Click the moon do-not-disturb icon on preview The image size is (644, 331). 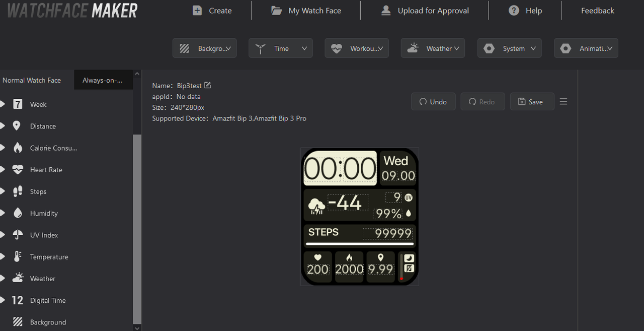pyautogui.click(x=410, y=258)
